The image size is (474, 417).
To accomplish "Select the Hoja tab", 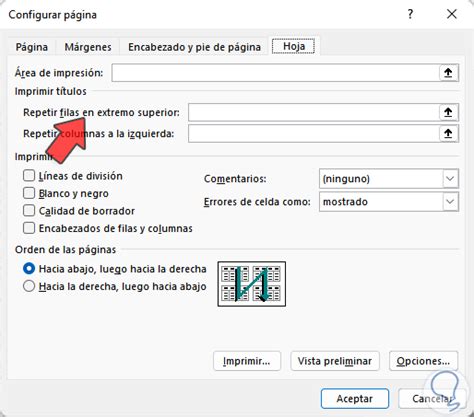I will coord(294,46).
